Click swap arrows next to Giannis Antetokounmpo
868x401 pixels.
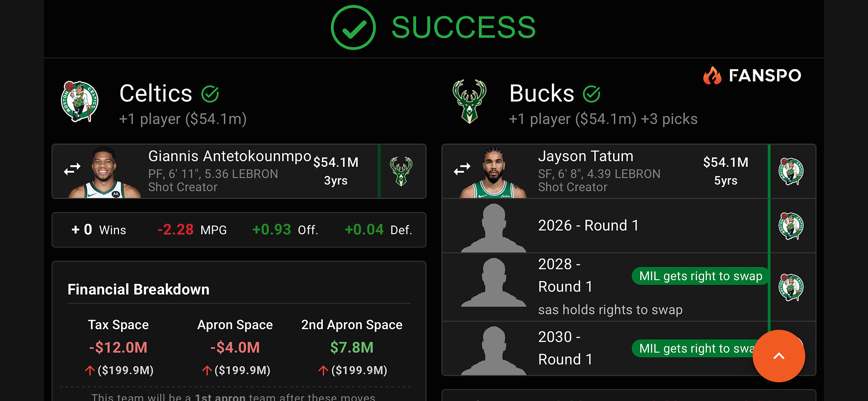(72, 170)
